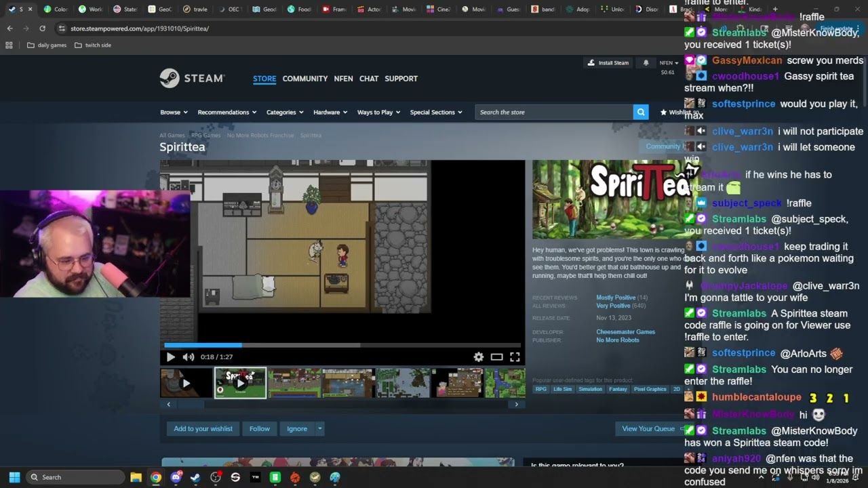Click Add to your wishlist
868x488 pixels.
pos(203,429)
